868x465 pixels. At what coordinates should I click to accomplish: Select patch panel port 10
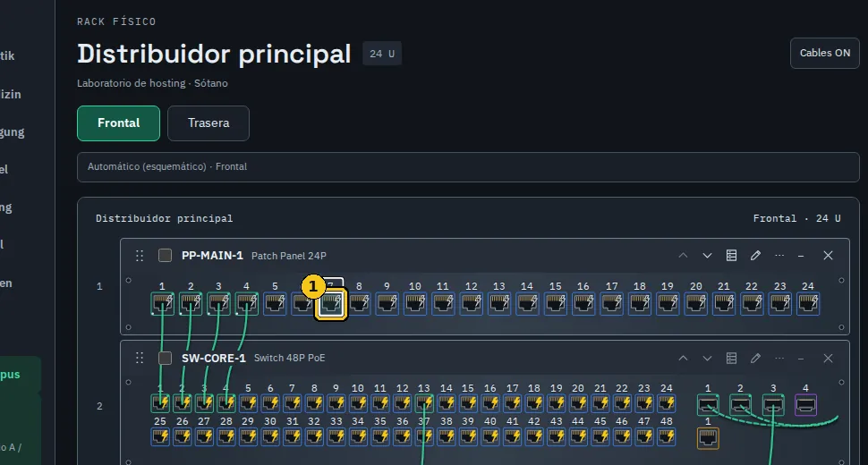pos(415,304)
